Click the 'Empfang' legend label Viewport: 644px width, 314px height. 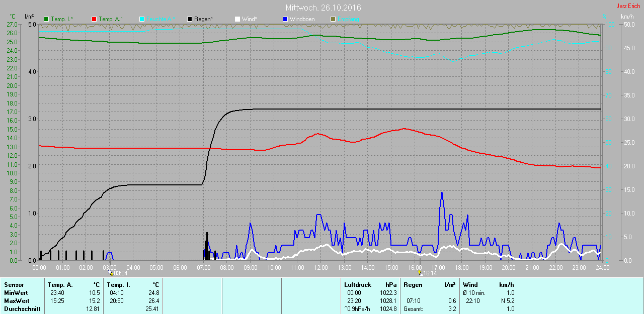tap(348, 19)
